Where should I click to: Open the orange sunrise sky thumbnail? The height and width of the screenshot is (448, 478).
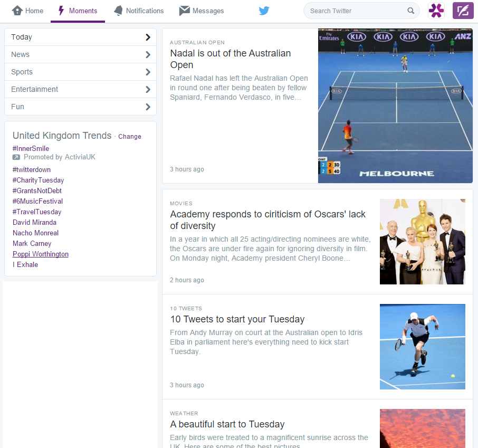423,428
